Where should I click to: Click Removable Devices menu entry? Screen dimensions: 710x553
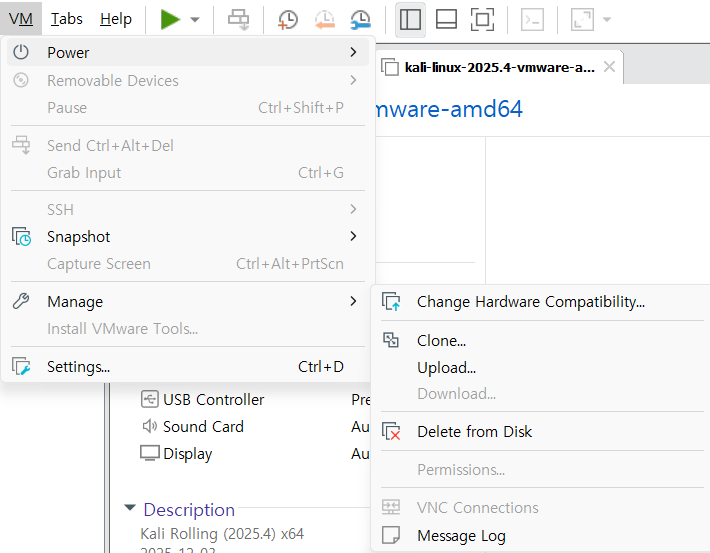click(x=188, y=80)
